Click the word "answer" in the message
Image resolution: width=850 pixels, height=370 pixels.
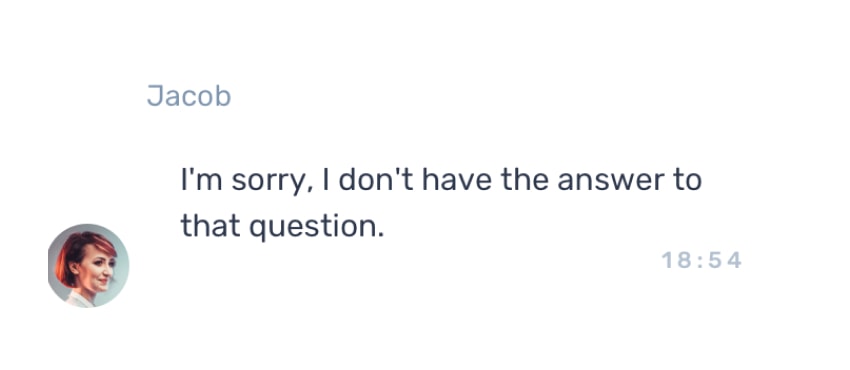(609, 181)
